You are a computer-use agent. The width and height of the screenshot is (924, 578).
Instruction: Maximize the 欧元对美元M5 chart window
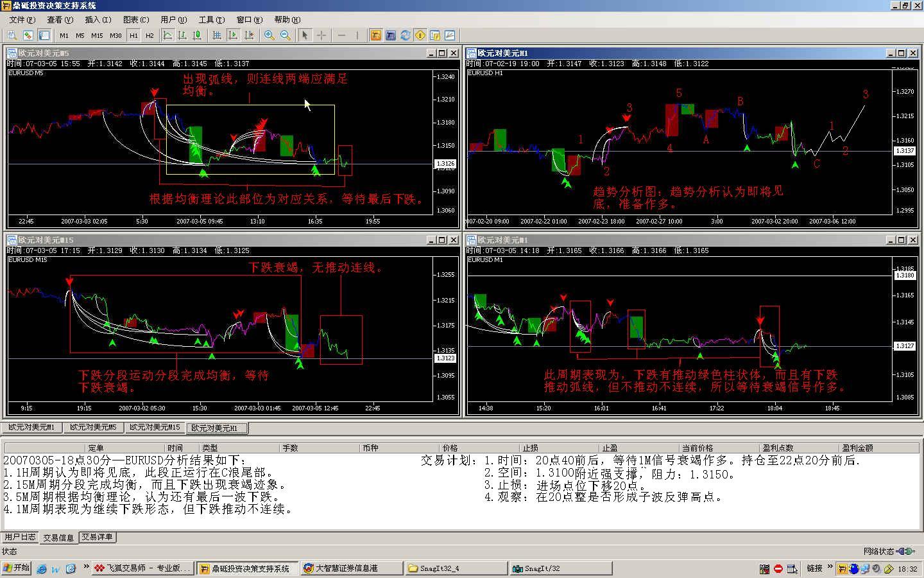click(x=442, y=53)
